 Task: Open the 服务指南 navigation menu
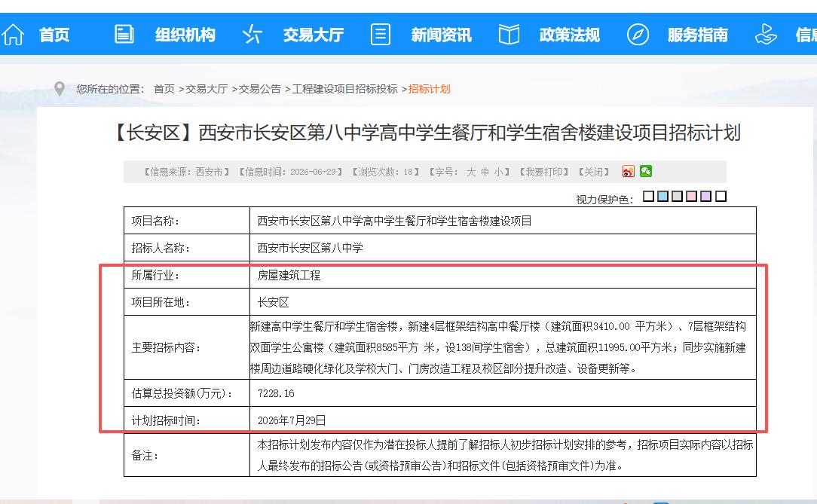[x=698, y=35]
